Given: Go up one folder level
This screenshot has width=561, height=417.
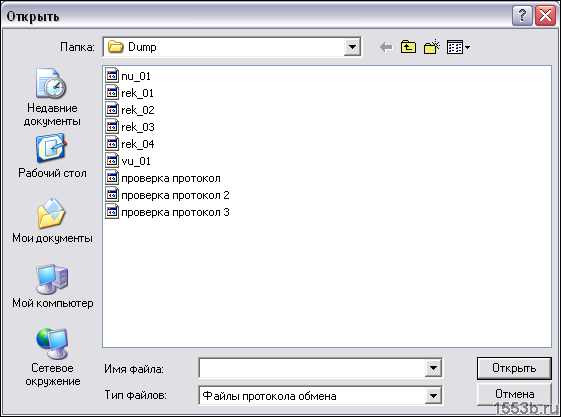Looking at the screenshot, I should [x=408, y=47].
